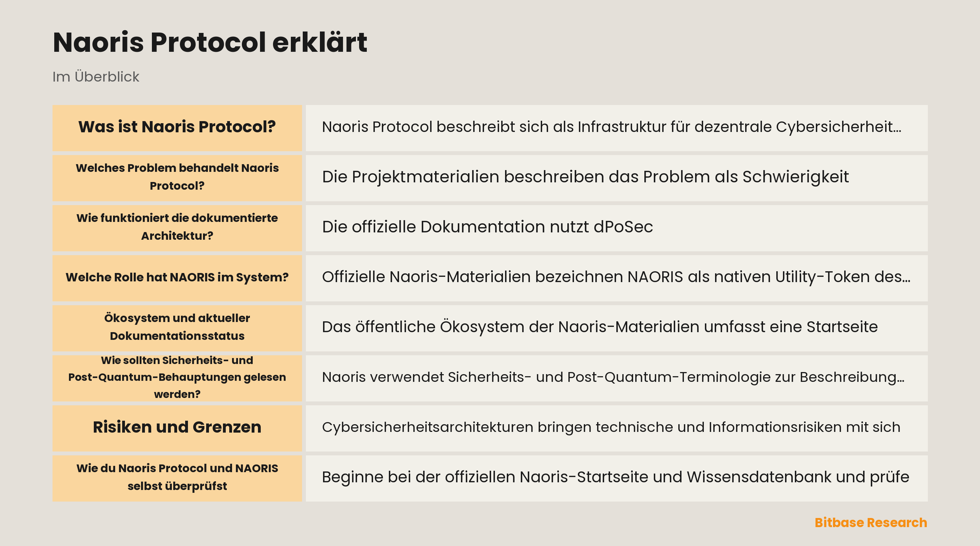Click 'Cybersicherheitsarchitekturen bringen technische und Informationsrisiken' text
Screen dimensions: 980x546
click(x=582, y=427)
